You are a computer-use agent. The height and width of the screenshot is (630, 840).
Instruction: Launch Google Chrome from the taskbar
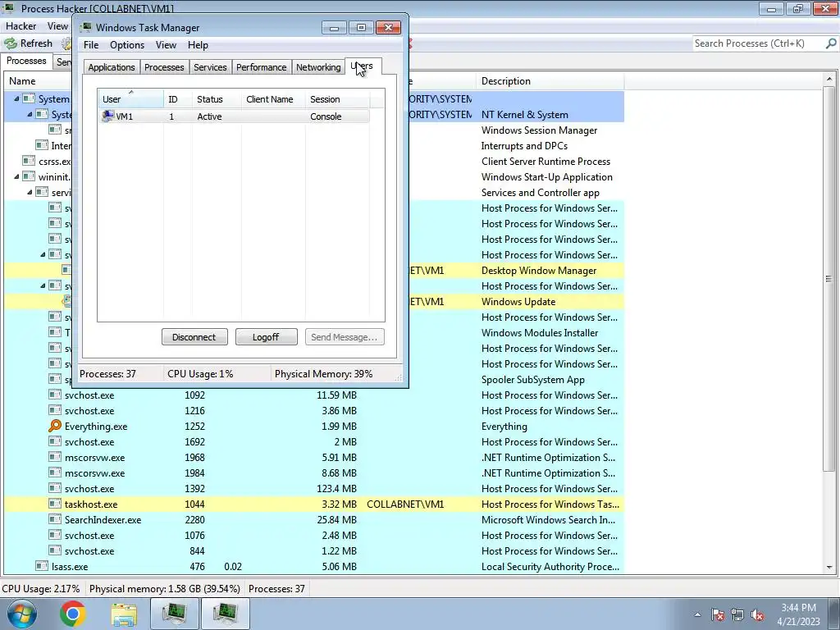pyautogui.click(x=73, y=614)
